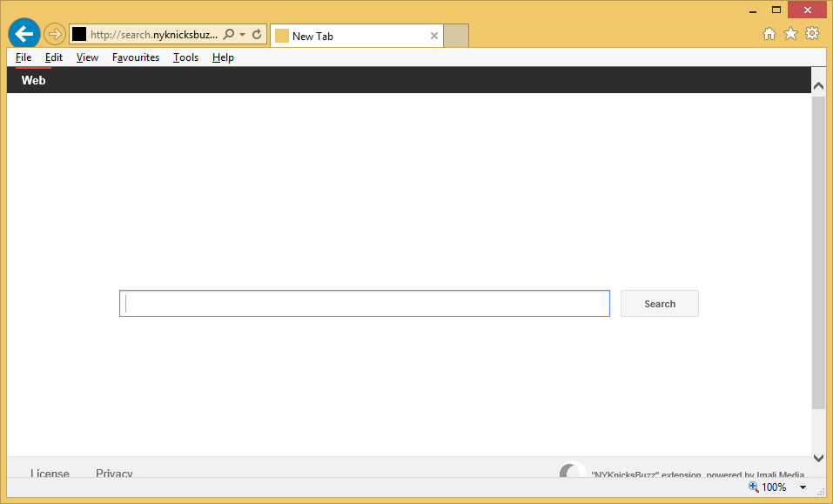Open the zoom level dropdown arrow
Image resolution: width=833 pixels, height=504 pixels.
[803, 487]
